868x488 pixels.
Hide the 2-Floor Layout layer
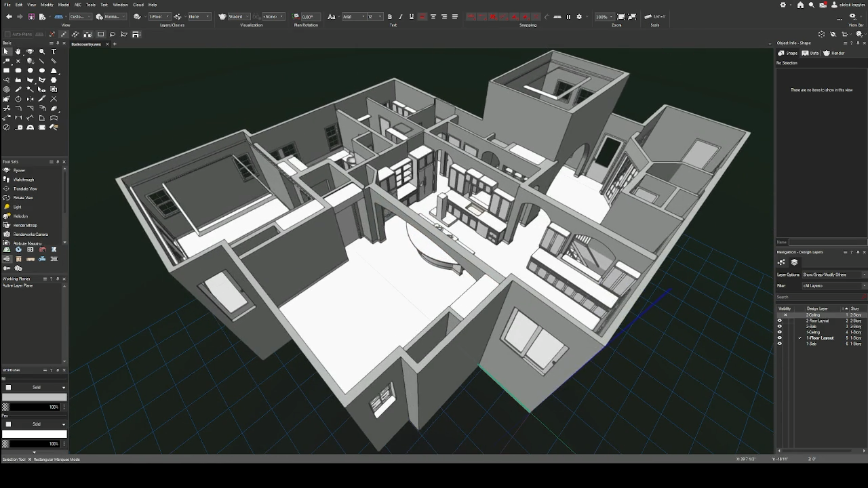(779, 320)
